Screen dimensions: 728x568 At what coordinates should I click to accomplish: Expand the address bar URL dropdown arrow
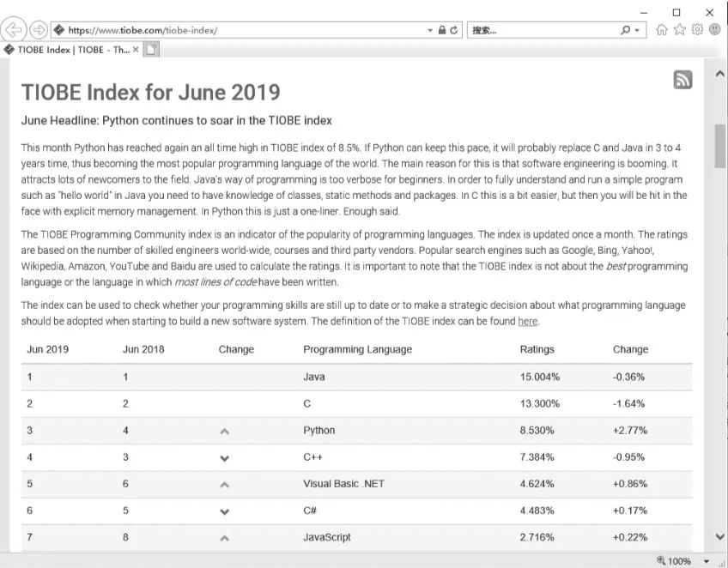coord(431,30)
